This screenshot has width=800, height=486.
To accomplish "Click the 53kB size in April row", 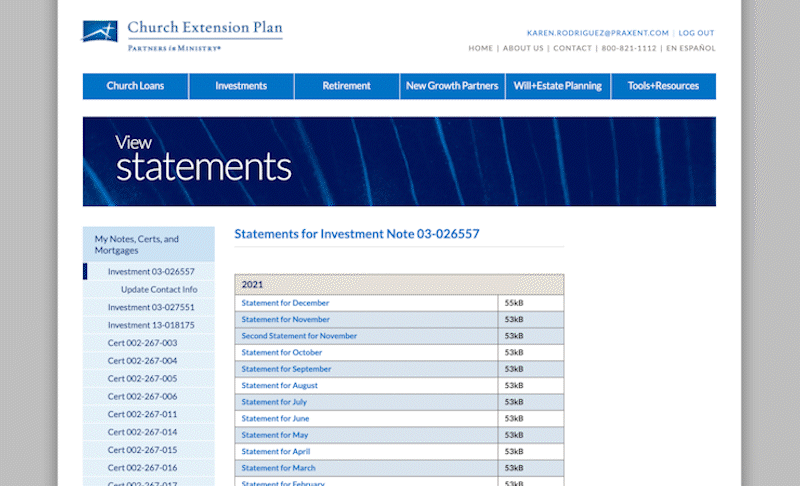I will (x=514, y=451).
